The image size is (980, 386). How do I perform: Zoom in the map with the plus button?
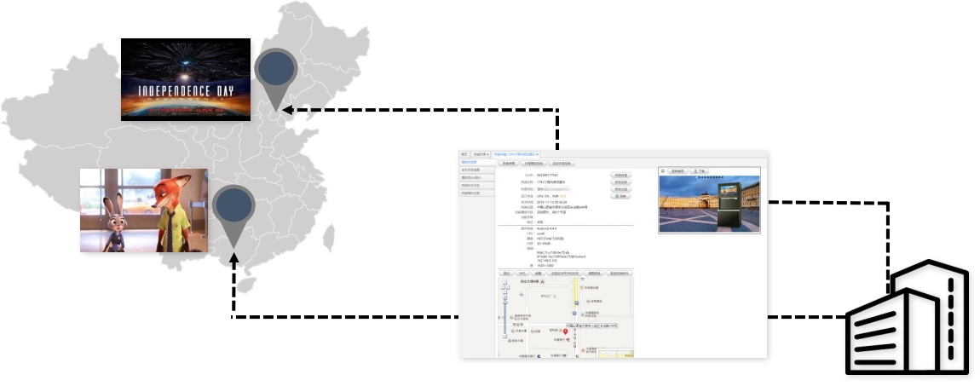[x=505, y=297]
